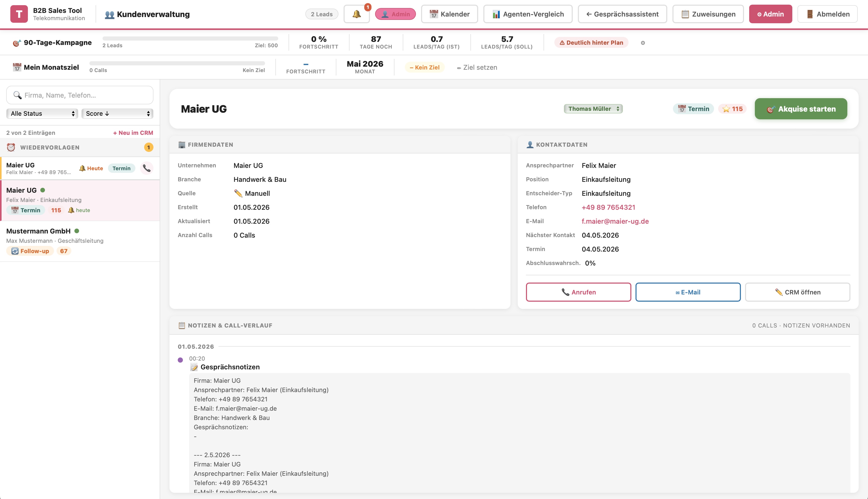Click phone number +49 89 7654321 in Kontaktdaten
This screenshot has height=499, width=868.
point(608,207)
